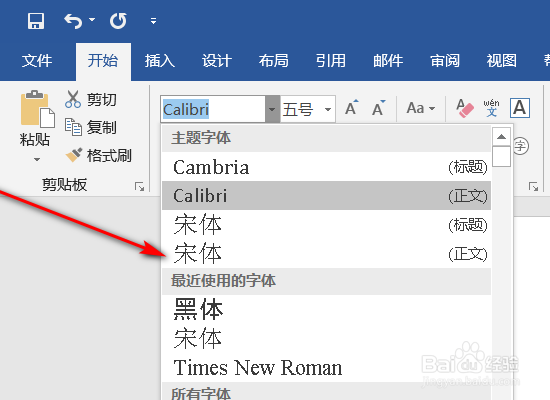Open the Undo history dropdown arrow
The width and height of the screenshot is (550, 400).
point(92,20)
